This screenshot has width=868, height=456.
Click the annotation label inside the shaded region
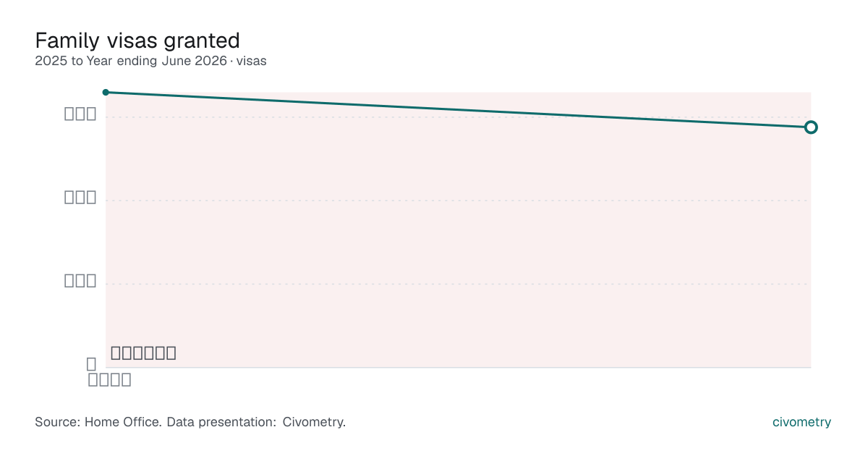[143, 353]
